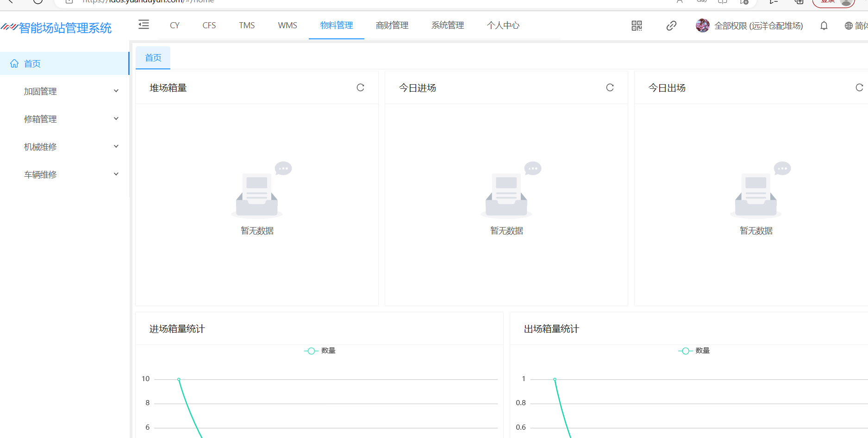868x438 pixels.
Task: Click the user avatar image
Action: coord(702,25)
